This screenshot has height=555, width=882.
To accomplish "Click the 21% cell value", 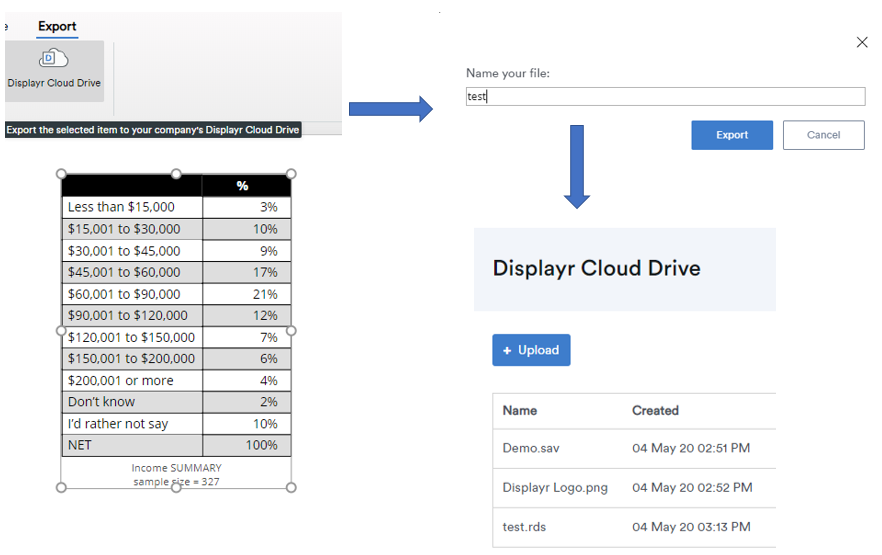I will point(265,294).
